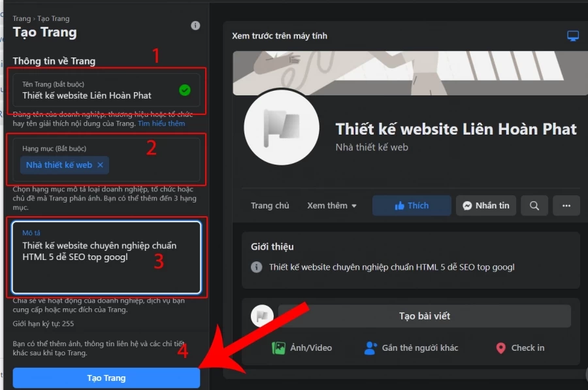The width and height of the screenshot is (588, 390).
Task: Click the small flag avatar beside Tạo bài viết
Action: tap(262, 316)
